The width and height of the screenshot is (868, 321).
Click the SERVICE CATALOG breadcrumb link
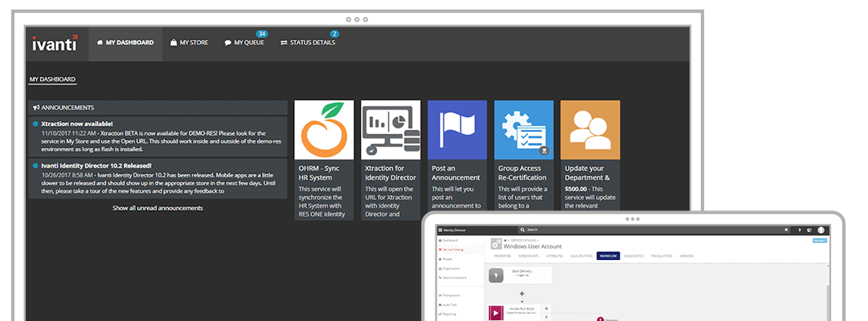pyautogui.click(x=522, y=240)
